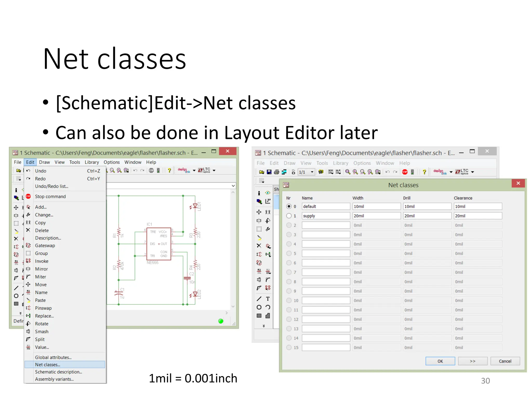Open LTC spice dropdown arrow in right window
This screenshot has width=532, height=399.
(x=473, y=172)
